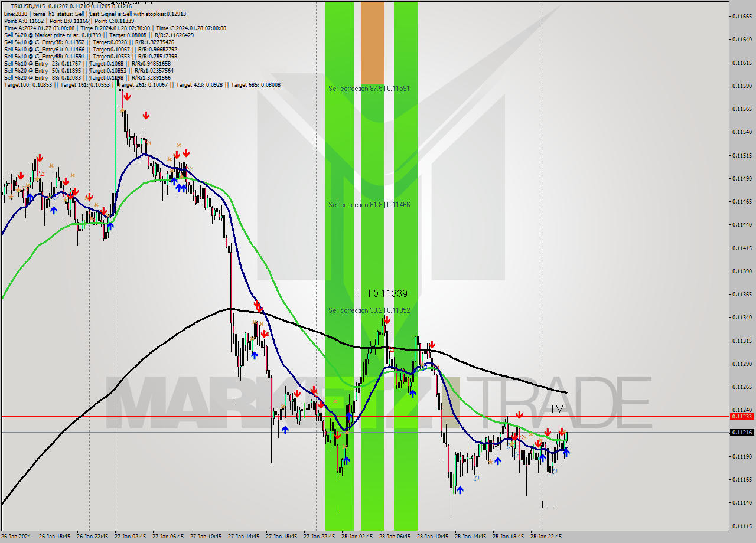Select the 'Sell %10 @ C_Entry38: 0.11352' line
Viewport: 756px width, 543px height.
tap(89, 42)
